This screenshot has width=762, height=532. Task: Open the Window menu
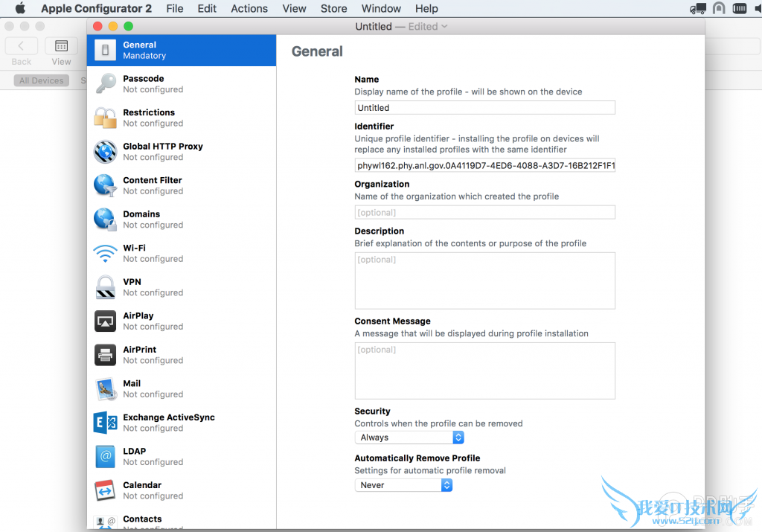(x=381, y=8)
